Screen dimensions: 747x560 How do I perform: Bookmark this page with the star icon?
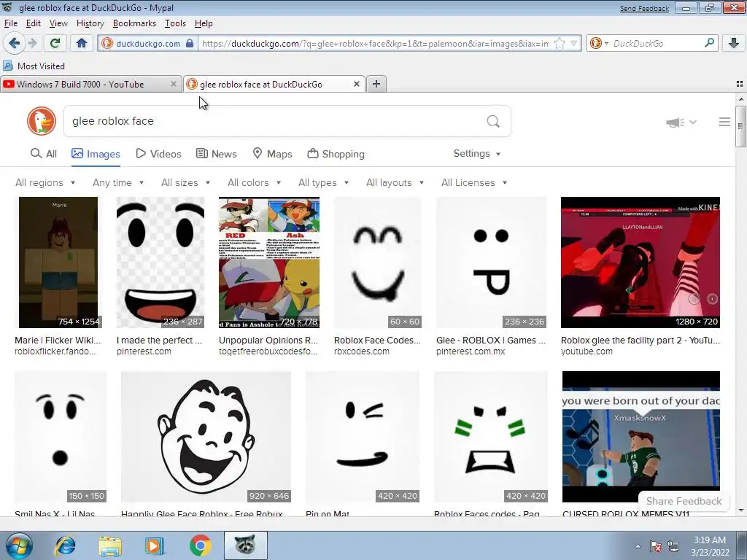(x=560, y=43)
